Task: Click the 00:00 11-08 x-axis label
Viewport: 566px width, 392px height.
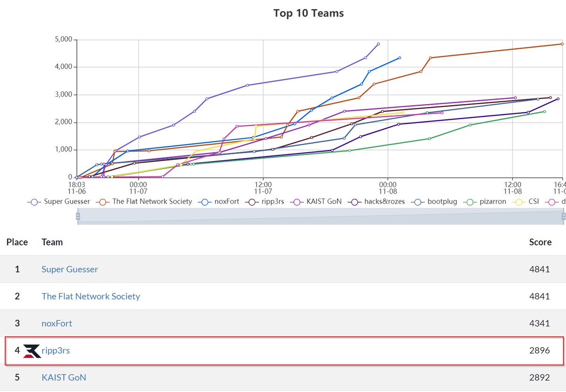Action: [x=388, y=188]
